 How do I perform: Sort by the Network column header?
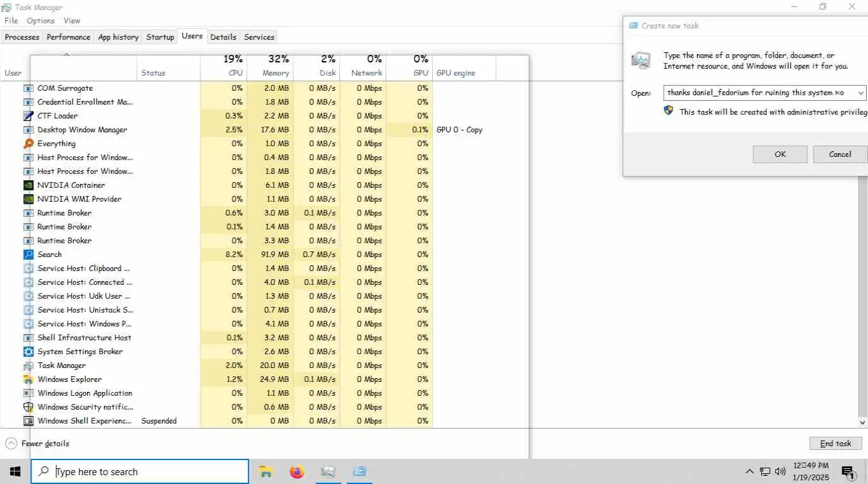[x=363, y=66]
